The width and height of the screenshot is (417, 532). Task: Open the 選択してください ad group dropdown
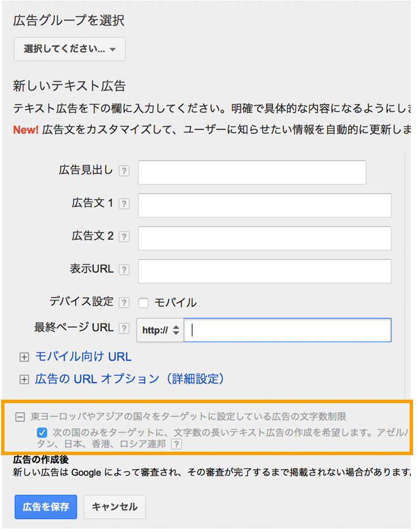click(x=70, y=49)
